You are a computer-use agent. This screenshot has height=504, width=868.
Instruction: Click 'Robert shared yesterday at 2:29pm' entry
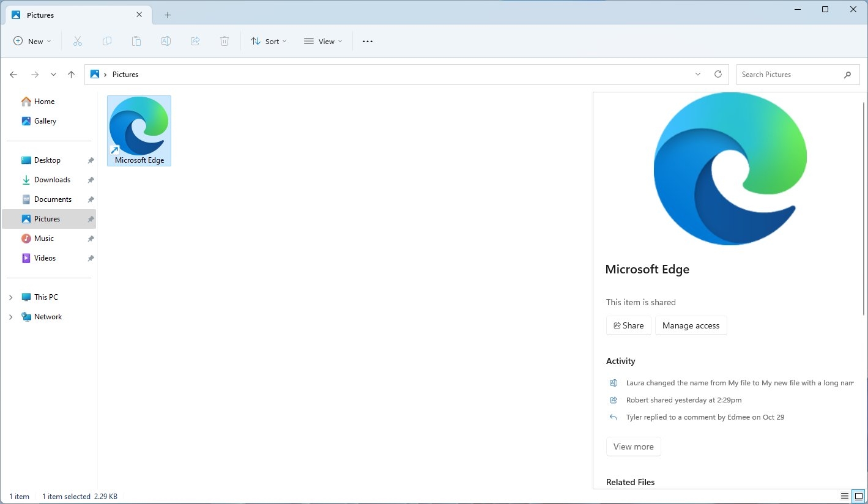(684, 400)
